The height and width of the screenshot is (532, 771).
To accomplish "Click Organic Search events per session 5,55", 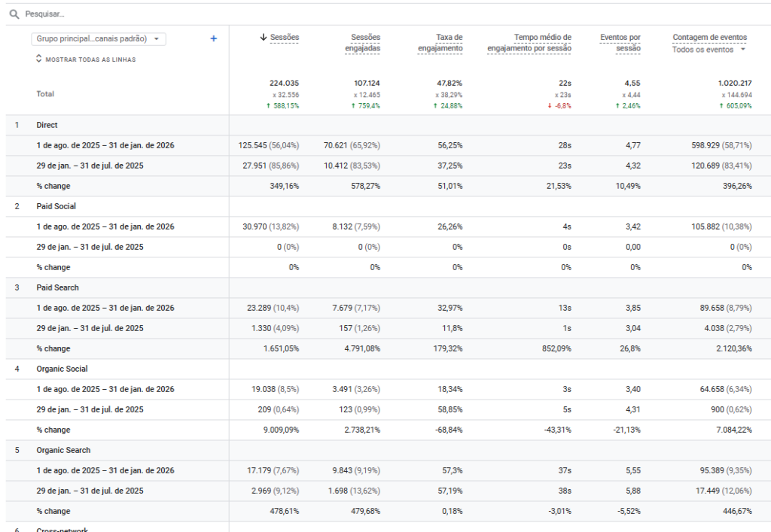I will (x=632, y=470).
